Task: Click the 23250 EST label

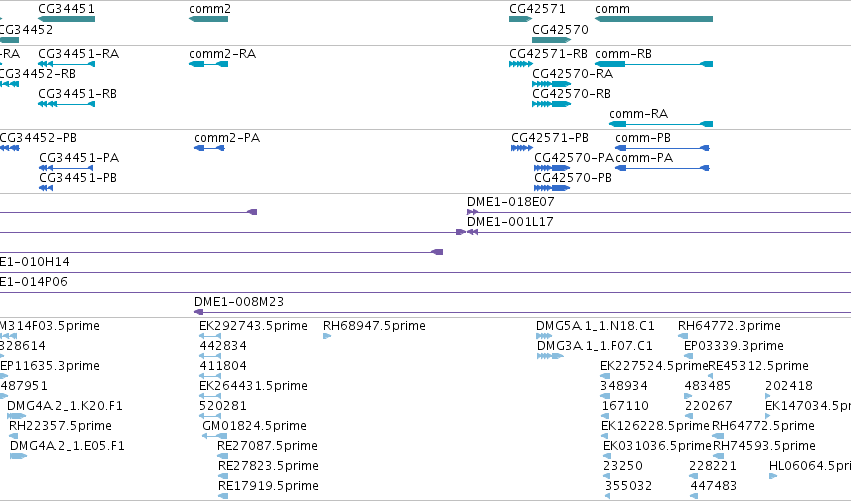Action: [x=623, y=466]
